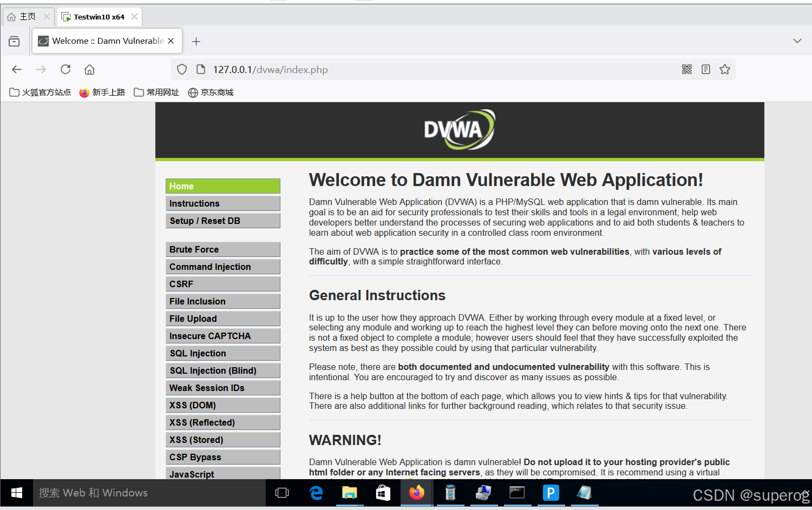Viewport: 812px width, 510px height.
Task: Open the computer tools taskbar icon
Action: [x=483, y=493]
